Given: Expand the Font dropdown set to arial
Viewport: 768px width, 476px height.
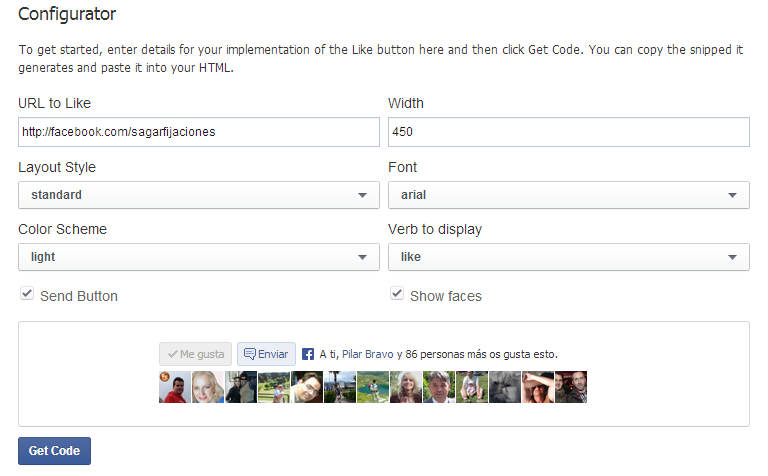Looking at the screenshot, I should pos(569,195).
